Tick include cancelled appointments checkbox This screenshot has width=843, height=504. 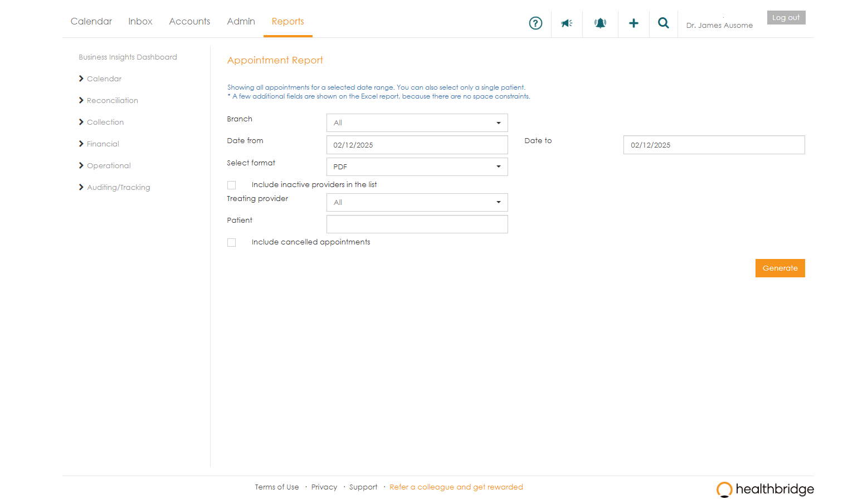(232, 242)
